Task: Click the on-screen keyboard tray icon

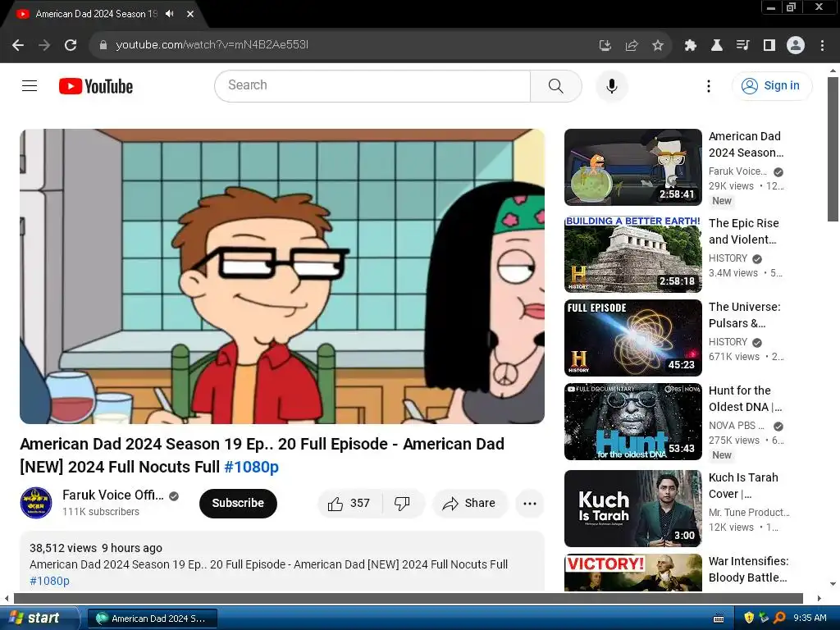Action: pos(719,619)
